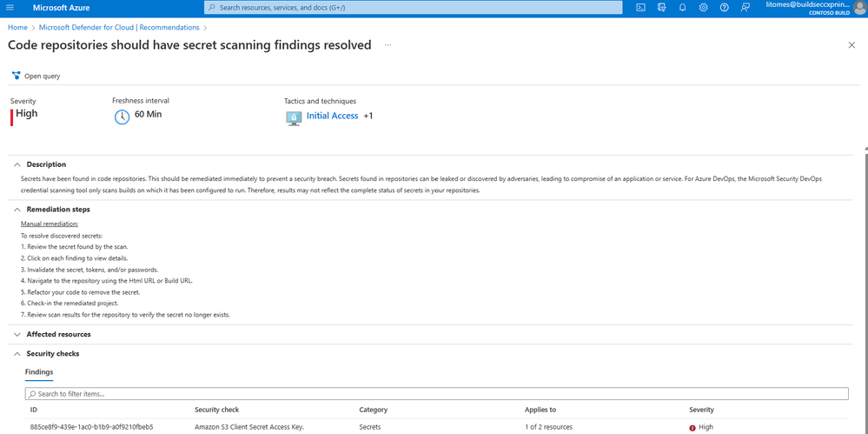This screenshot has height=434, width=868.
Task: Open the feedback icon in header
Action: [745, 8]
